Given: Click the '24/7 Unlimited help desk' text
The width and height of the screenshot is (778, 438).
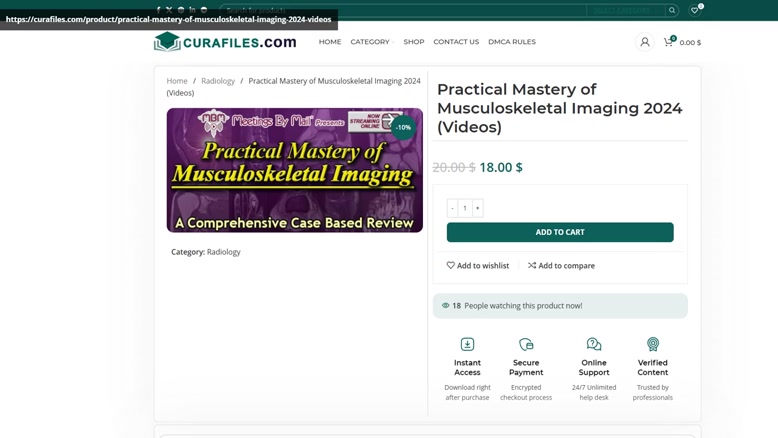Looking at the screenshot, I should pyautogui.click(x=594, y=392).
